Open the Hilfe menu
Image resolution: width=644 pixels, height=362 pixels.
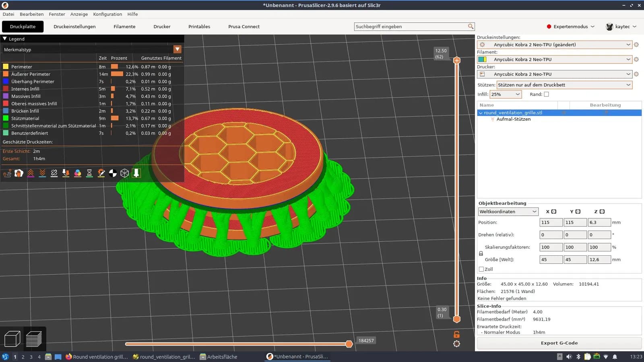(132, 14)
